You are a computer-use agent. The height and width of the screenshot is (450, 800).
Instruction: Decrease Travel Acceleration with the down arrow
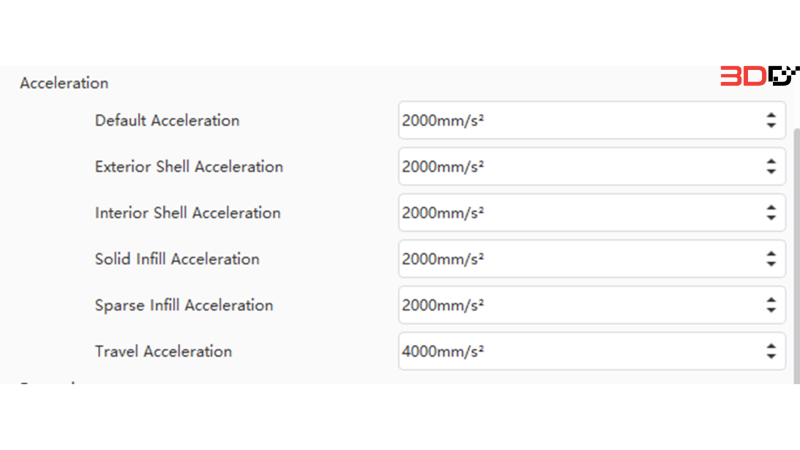[x=771, y=356]
